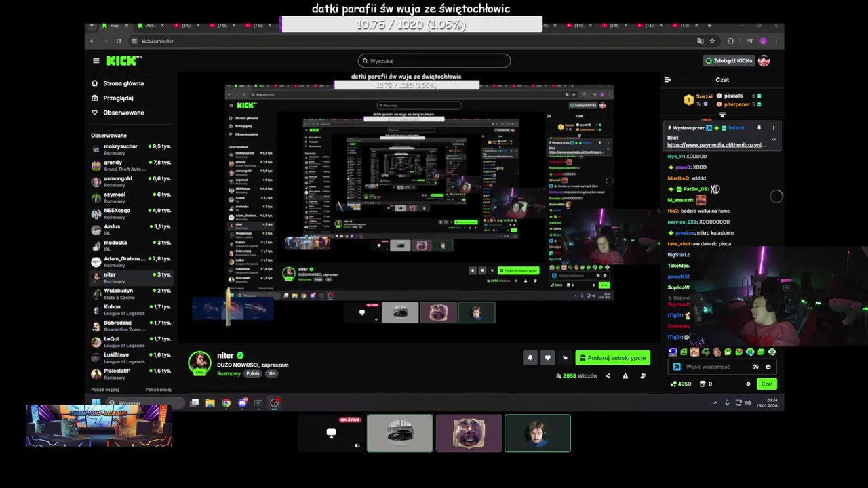868x488 pixels.
Task: Click niter streamer avatar
Action: point(199,363)
